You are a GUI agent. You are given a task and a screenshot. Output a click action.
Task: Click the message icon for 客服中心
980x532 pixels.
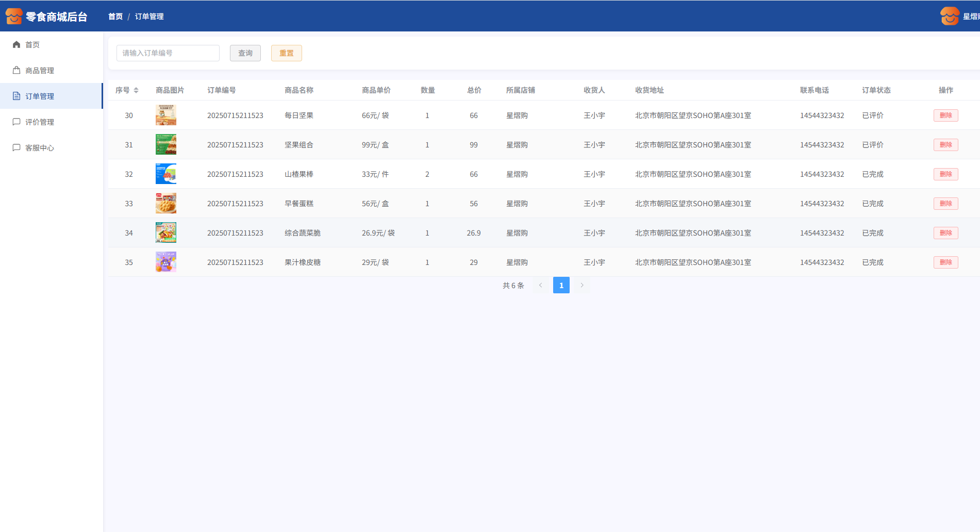pyautogui.click(x=16, y=148)
